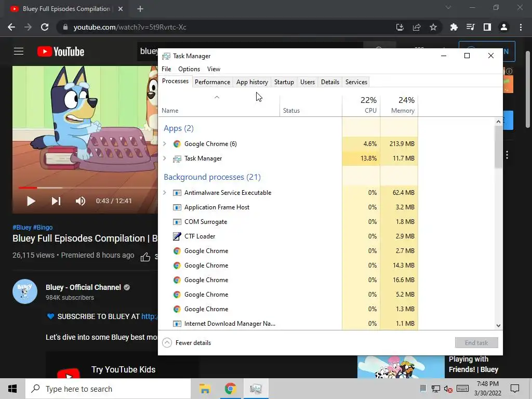Switch to the Startup tab
This screenshot has height=399, width=532.
[284, 82]
